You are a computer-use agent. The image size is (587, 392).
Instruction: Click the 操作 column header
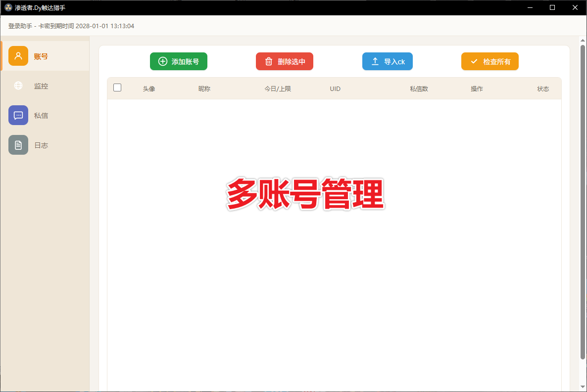click(477, 89)
